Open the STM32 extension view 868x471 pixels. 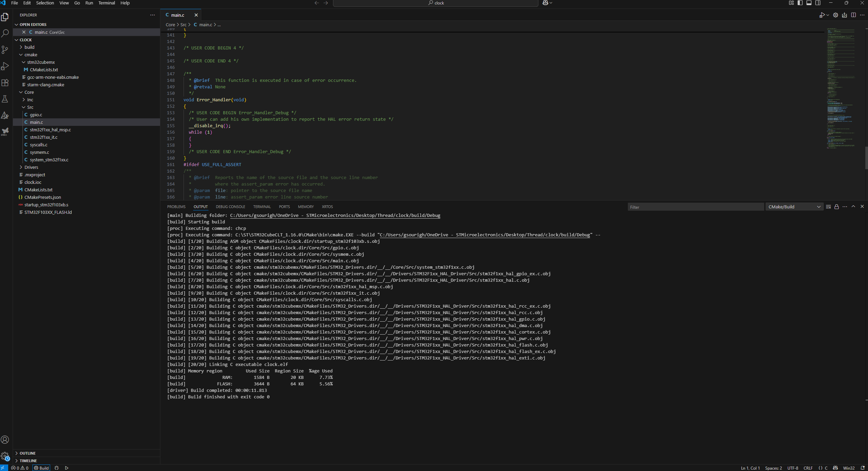pyautogui.click(x=5, y=131)
